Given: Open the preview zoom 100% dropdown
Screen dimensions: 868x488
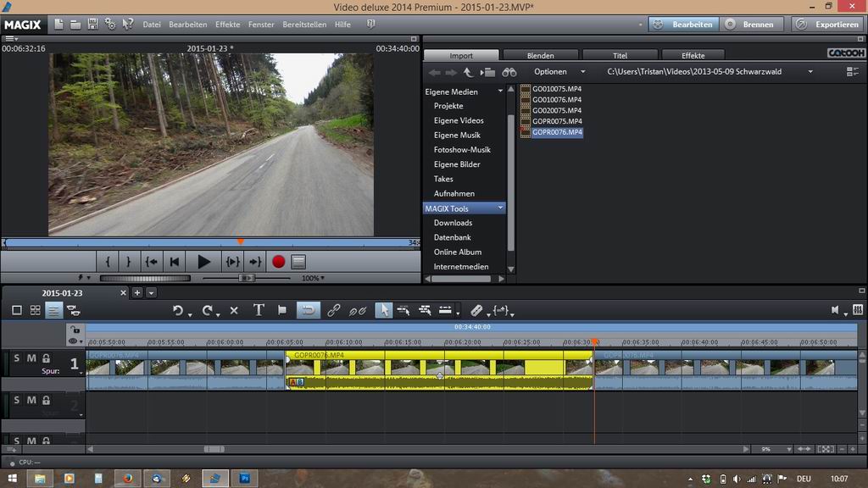Looking at the screenshot, I should coord(313,278).
